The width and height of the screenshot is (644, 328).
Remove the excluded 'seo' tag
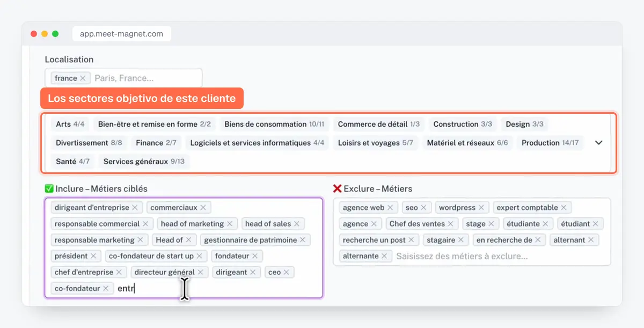coord(423,208)
